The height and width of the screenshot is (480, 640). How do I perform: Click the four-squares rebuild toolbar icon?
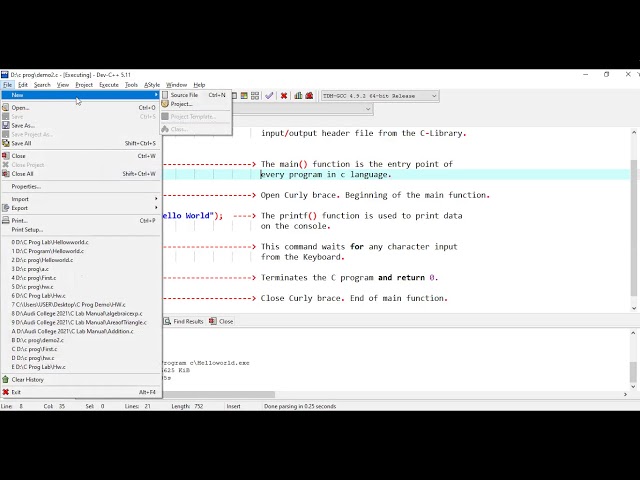coord(255,96)
